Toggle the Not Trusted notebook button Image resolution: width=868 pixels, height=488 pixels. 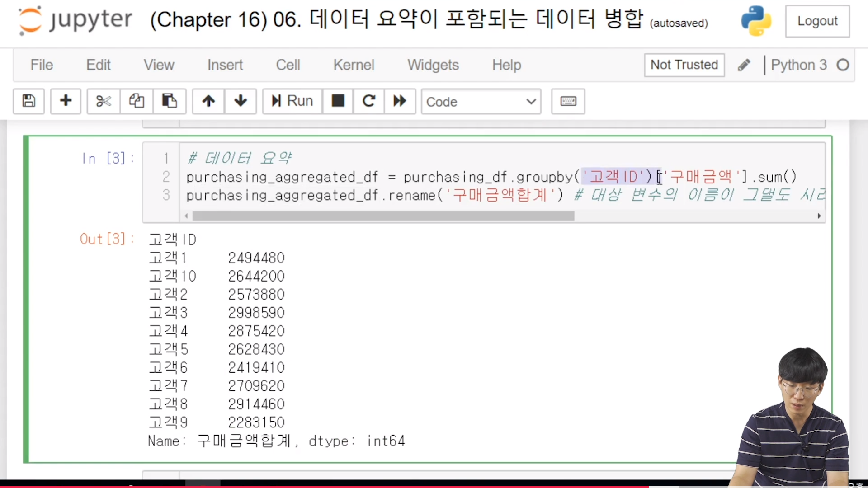pos(684,65)
